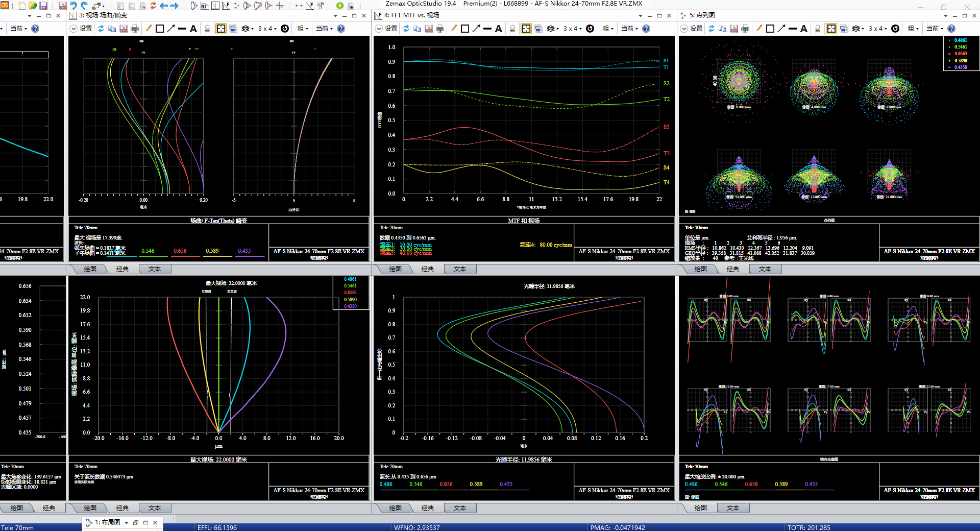The height and width of the screenshot is (531, 980).
Task: Open dropdown arrow on 1: 布局图 window tab
Action: click(x=127, y=522)
